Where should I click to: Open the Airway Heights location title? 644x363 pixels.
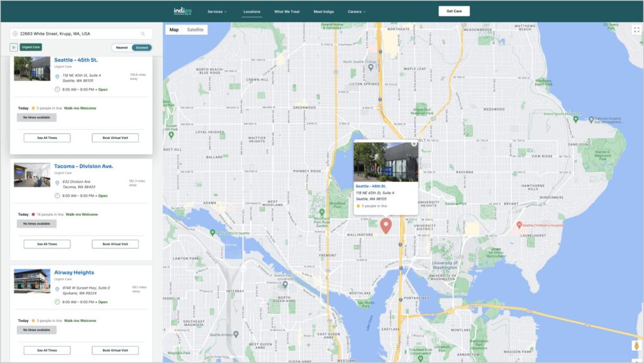pos(74,272)
